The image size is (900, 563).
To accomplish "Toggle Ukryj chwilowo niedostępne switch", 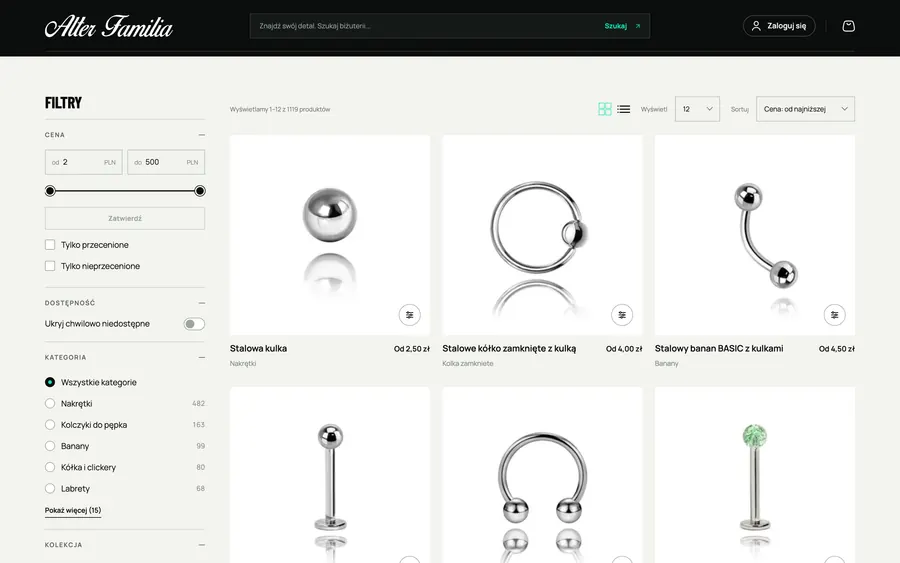I will [x=194, y=324].
